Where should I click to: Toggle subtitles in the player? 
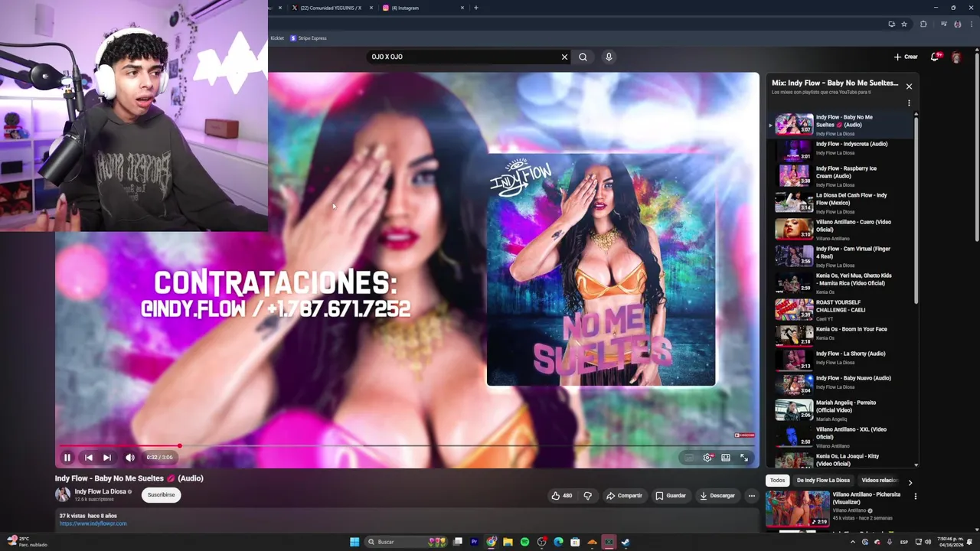click(689, 458)
